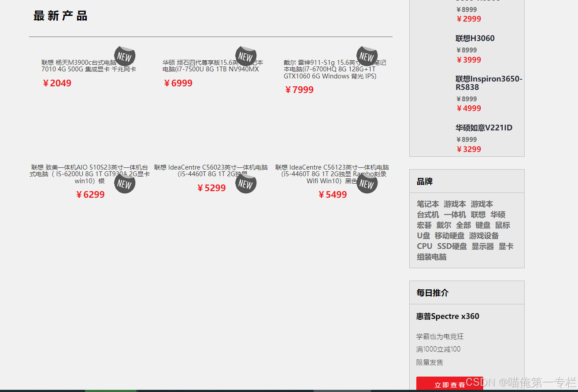Open 华硕如意V221ID sidebar product
Viewport: 578px width, 392px height.
[484, 128]
